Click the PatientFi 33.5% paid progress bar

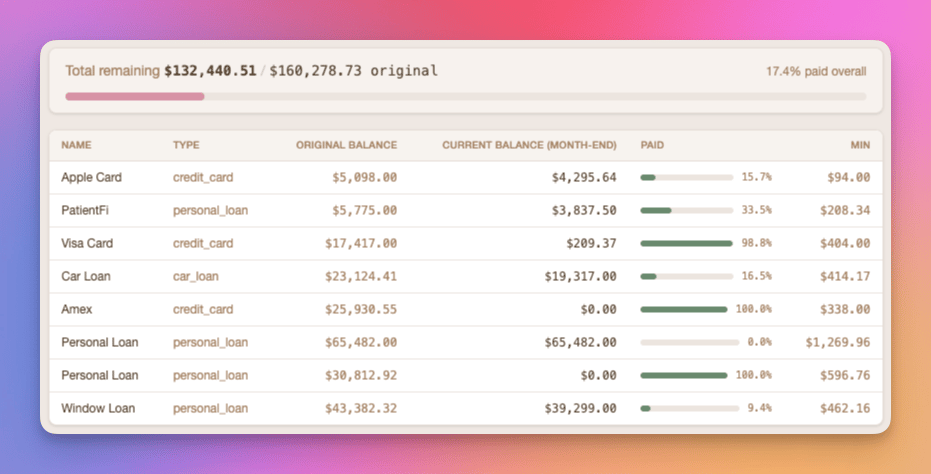coord(686,210)
